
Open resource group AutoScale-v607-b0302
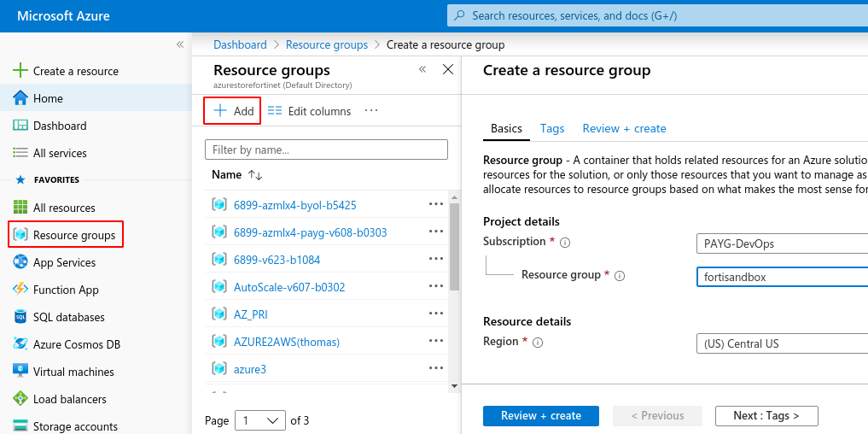[x=289, y=287]
